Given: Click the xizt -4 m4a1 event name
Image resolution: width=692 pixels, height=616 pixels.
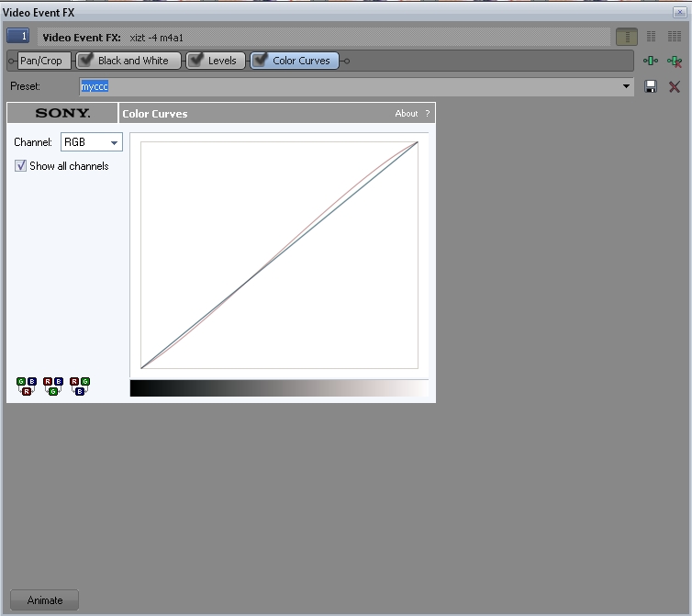Looking at the screenshot, I should coord(156,38).
